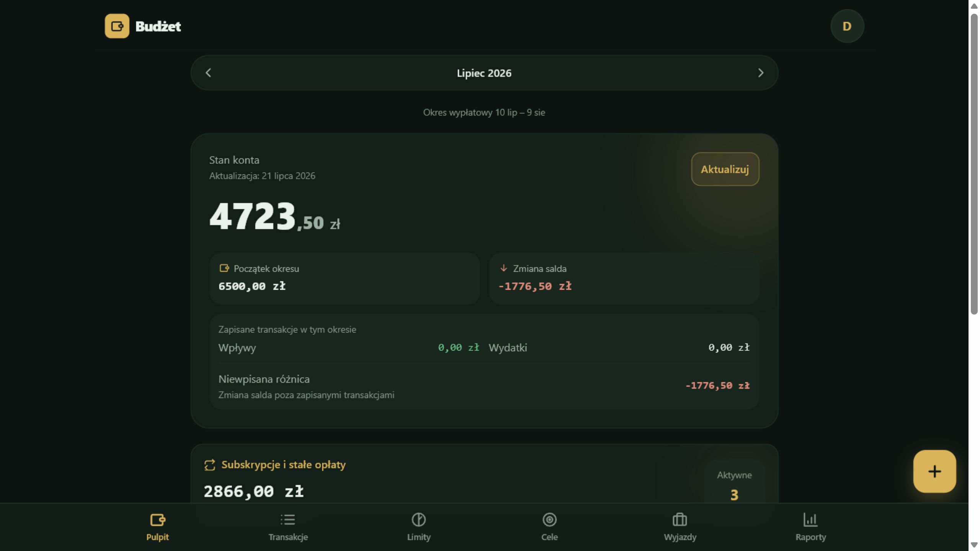Click the Zmiana salda card

point(624,278)
